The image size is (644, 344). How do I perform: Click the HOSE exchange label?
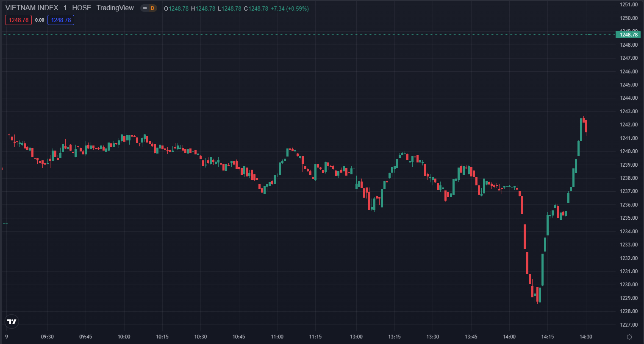[x=81, y=8]
